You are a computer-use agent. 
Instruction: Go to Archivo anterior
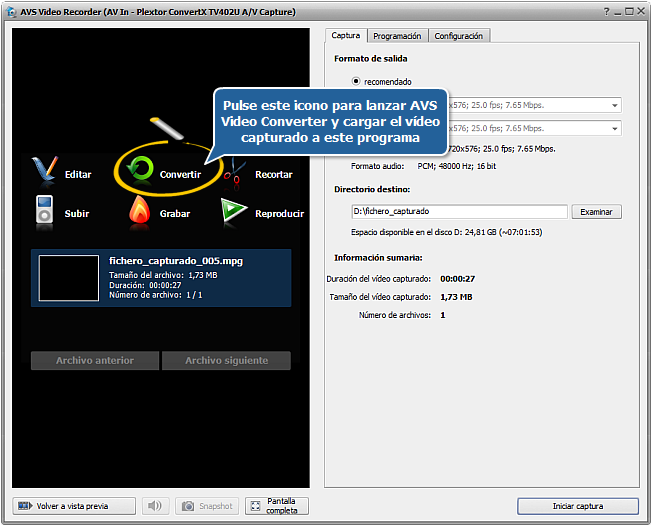click(x=95, y=361)
